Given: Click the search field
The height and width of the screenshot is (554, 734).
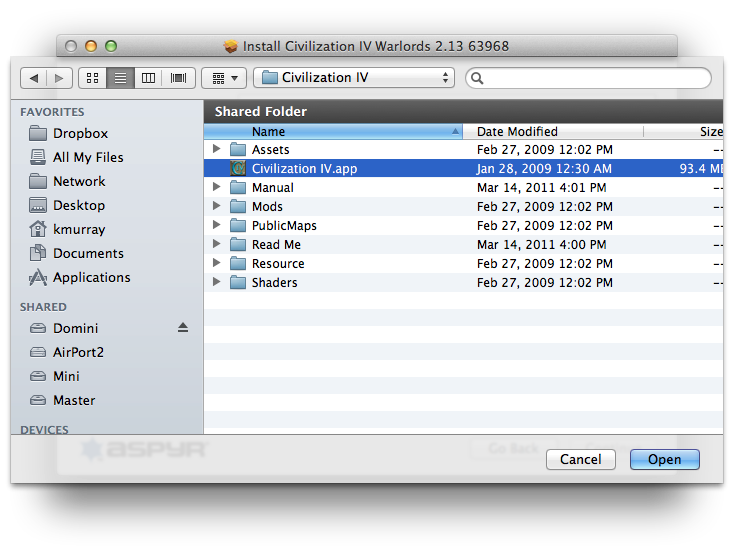Looking at the screenshot, I should (x=588, y=78).
